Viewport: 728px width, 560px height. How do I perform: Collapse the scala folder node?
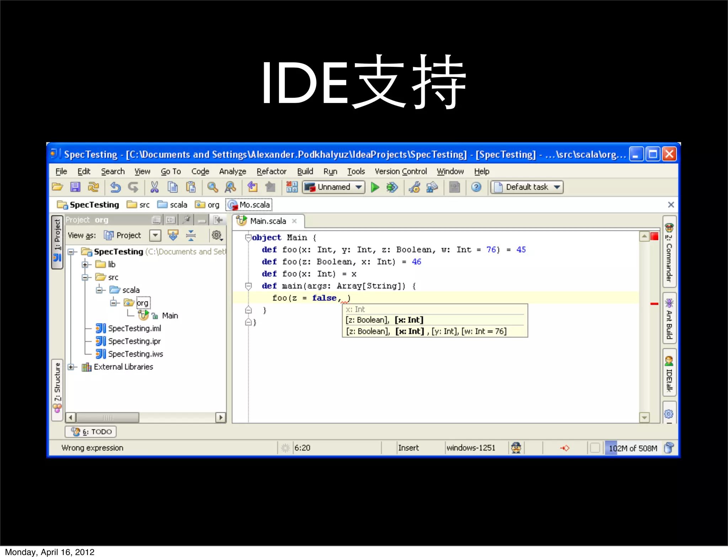pos(99,290)
